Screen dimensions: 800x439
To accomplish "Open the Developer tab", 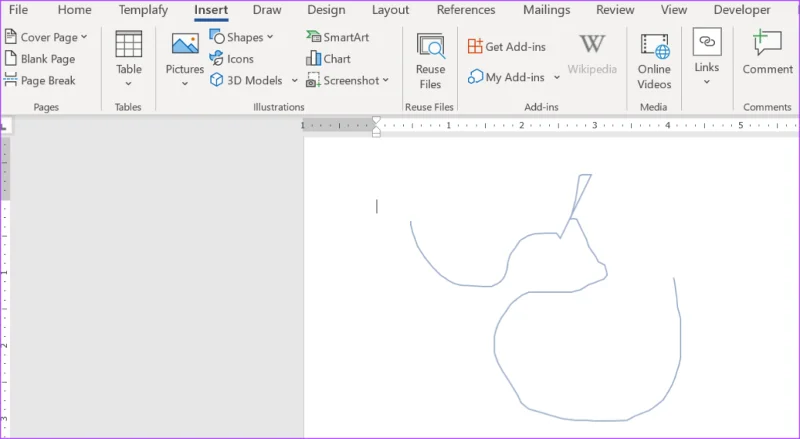I will pyautogui.click(x=742, y=10).
